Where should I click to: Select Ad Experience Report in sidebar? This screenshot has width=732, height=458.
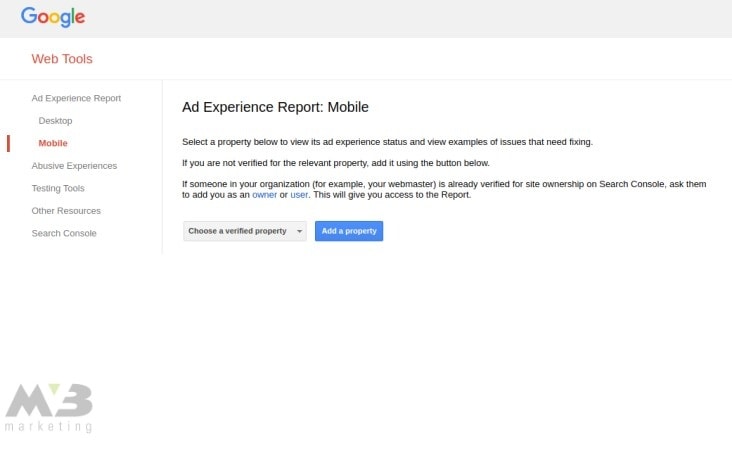76,98
